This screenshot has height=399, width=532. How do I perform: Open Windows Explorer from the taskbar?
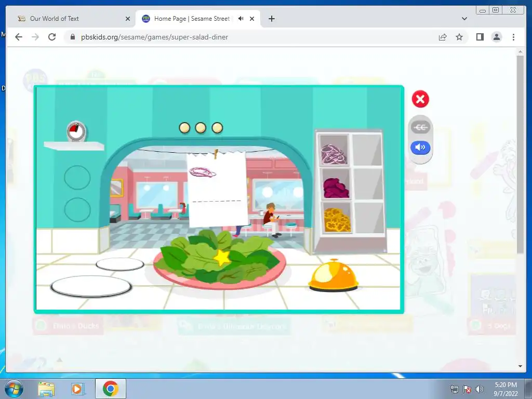(x=46, y=389)
